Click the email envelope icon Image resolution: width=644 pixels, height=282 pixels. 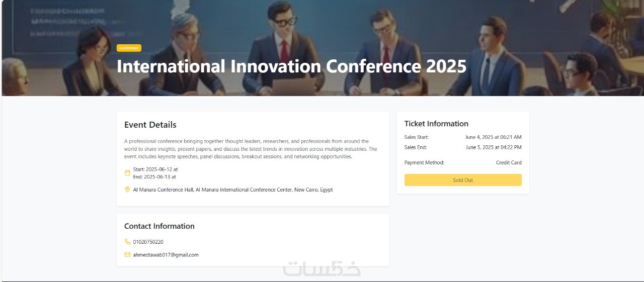tap(127, 255)
